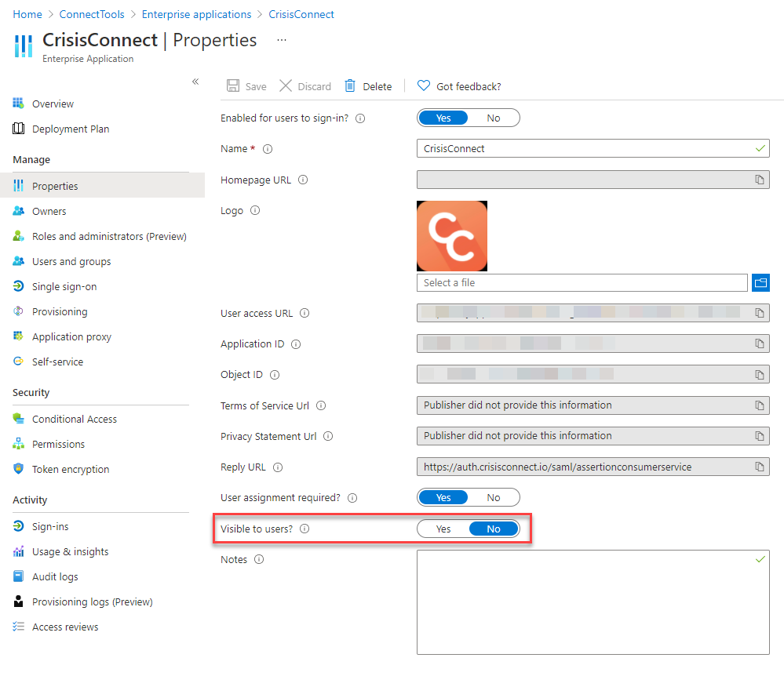Screen dimensions: 784x676
Task: Copy the Reply URL
Action: pos(760,467)
